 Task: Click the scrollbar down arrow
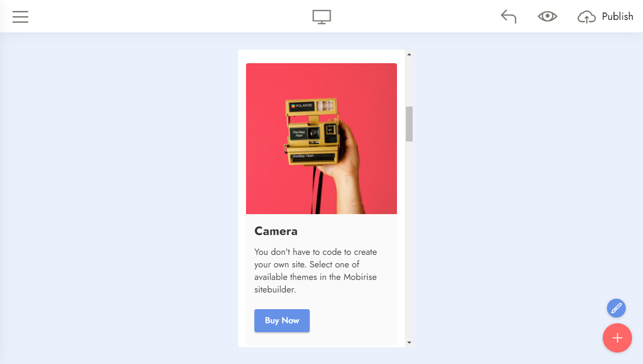pyautogui.click(x=409, y=343)
